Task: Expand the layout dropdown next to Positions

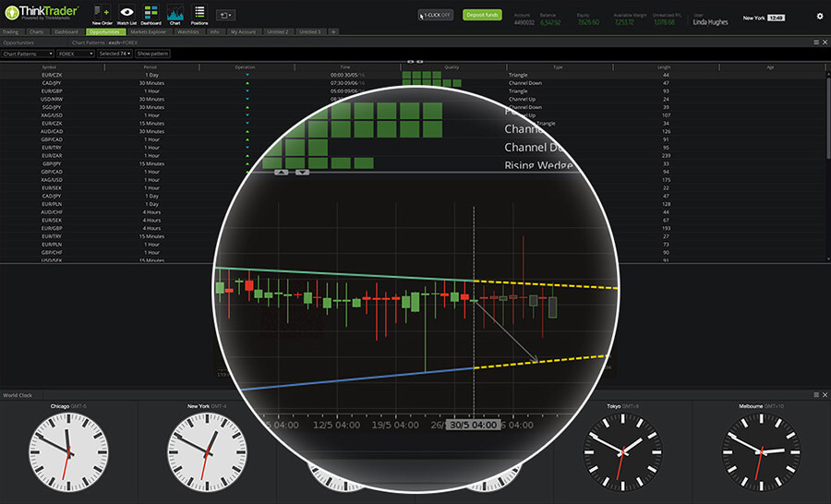Action: click(x=225, y=16)
